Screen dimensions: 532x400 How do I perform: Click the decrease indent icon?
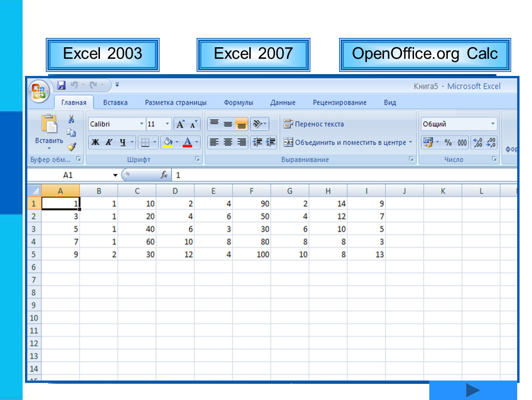click(258, 142)
